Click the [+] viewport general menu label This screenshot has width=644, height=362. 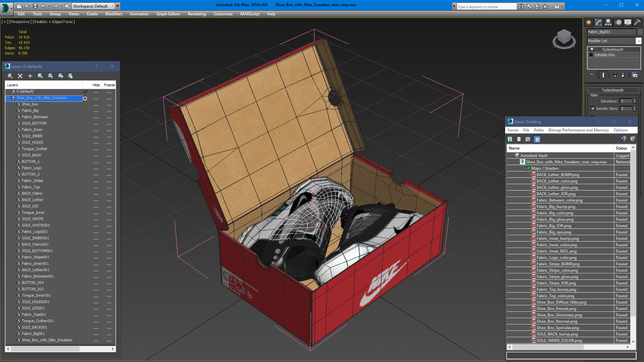(4, 22)
